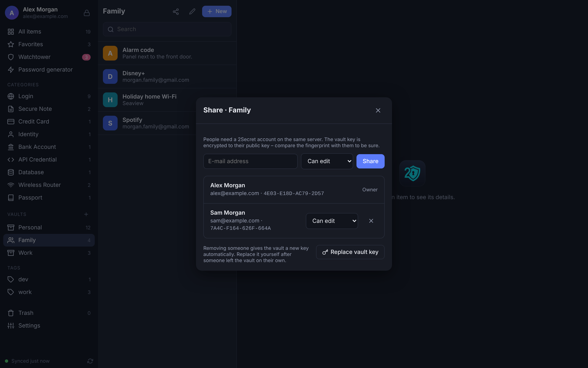Remove Sam Morgan from the vault
Image resolution: width=588 pixels, height=368 pixels.
click(371, 221)
